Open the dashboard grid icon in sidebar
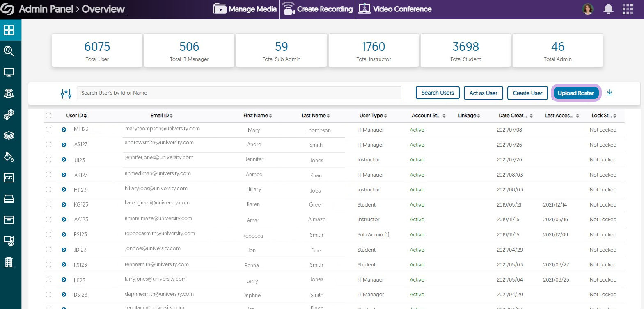The height and width of the screenshot is (309, 644). (x=9, y=30)
